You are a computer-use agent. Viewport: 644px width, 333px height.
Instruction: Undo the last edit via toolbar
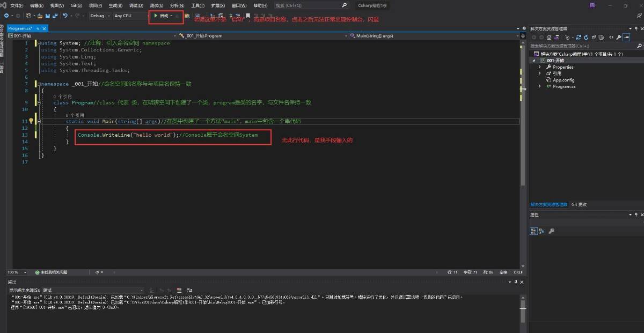(x=65, y=16)
